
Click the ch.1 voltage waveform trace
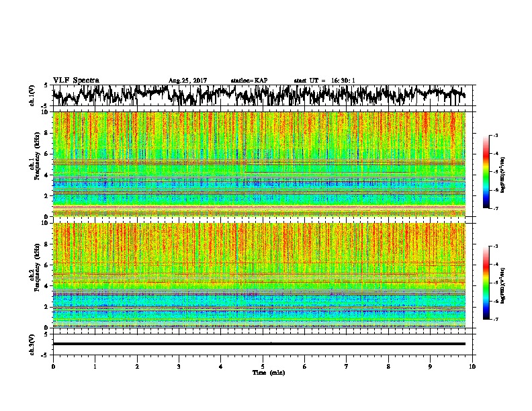pos(259,95)
